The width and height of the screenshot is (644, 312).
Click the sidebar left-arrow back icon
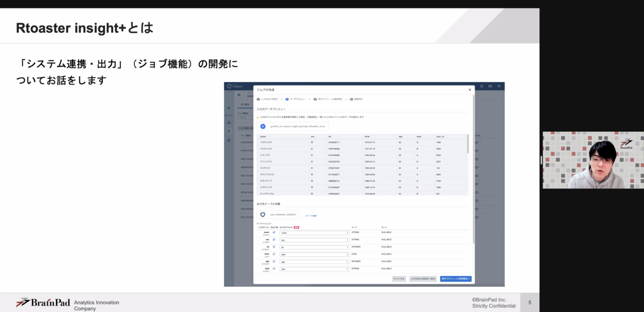tap(229, 108)
